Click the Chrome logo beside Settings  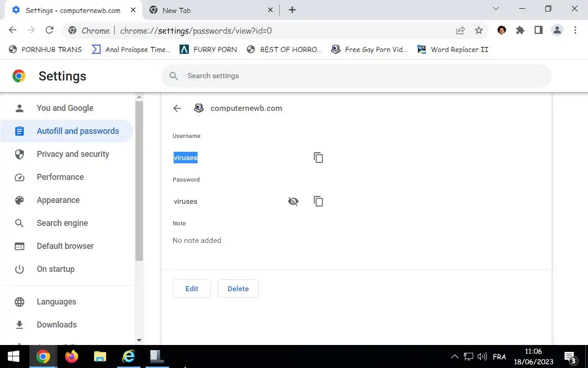pos(19,76)
